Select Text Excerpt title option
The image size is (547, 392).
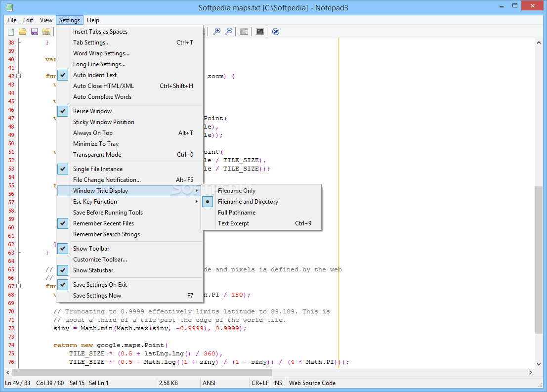coord(261,223)
